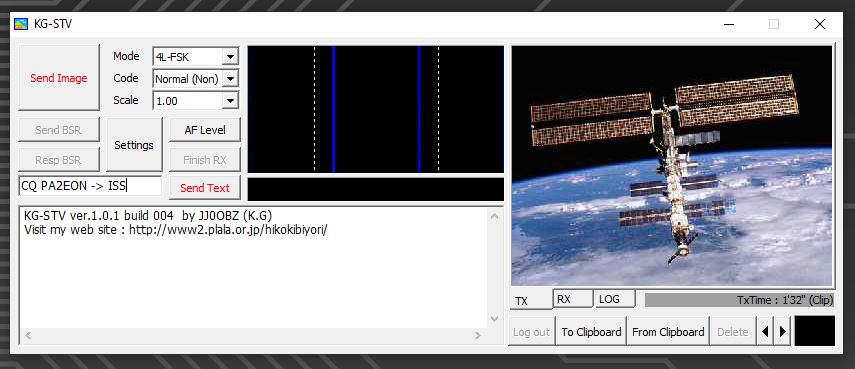855x369 pixels.
Task: Switch to the LOG tab
Action: [615, 299]
